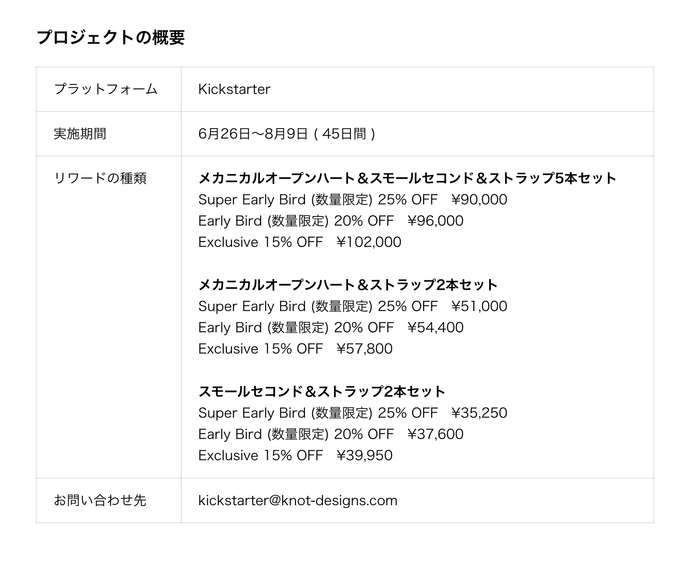Select the お問い合わせ先 row label

(99, 500)
